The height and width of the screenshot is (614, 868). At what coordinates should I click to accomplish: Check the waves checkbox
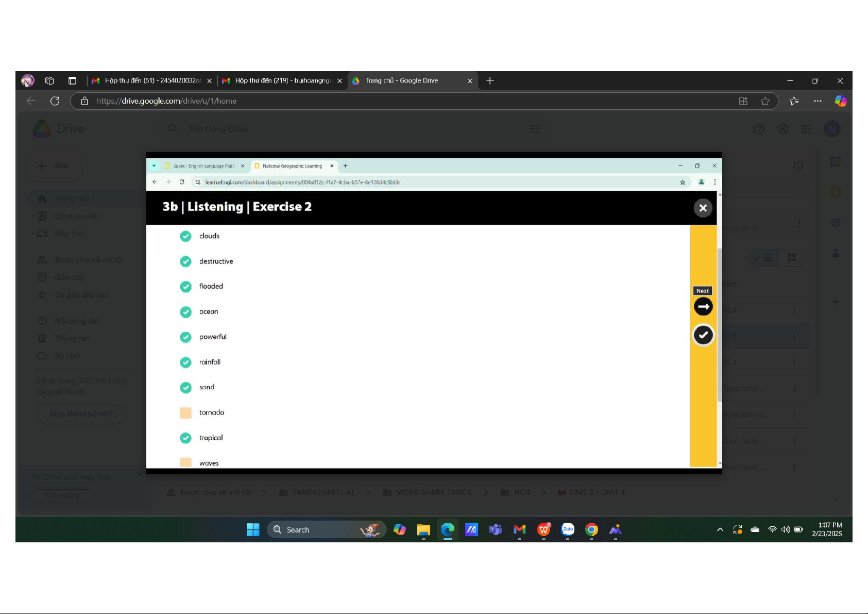[x=185, y=462]
